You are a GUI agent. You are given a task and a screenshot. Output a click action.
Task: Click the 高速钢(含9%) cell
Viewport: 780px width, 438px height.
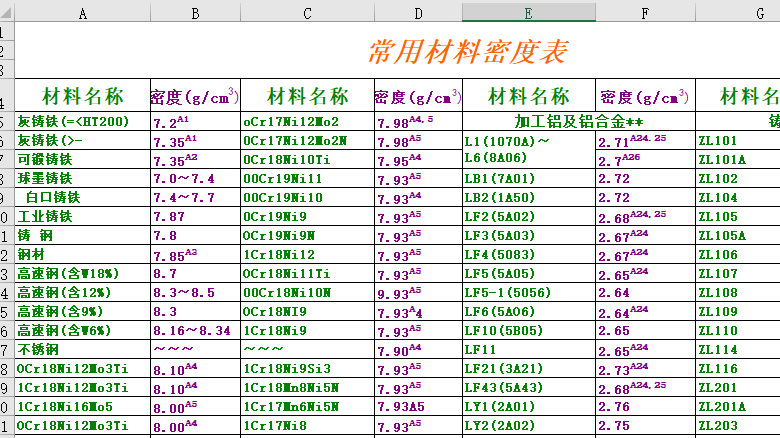tap(83, 312)
